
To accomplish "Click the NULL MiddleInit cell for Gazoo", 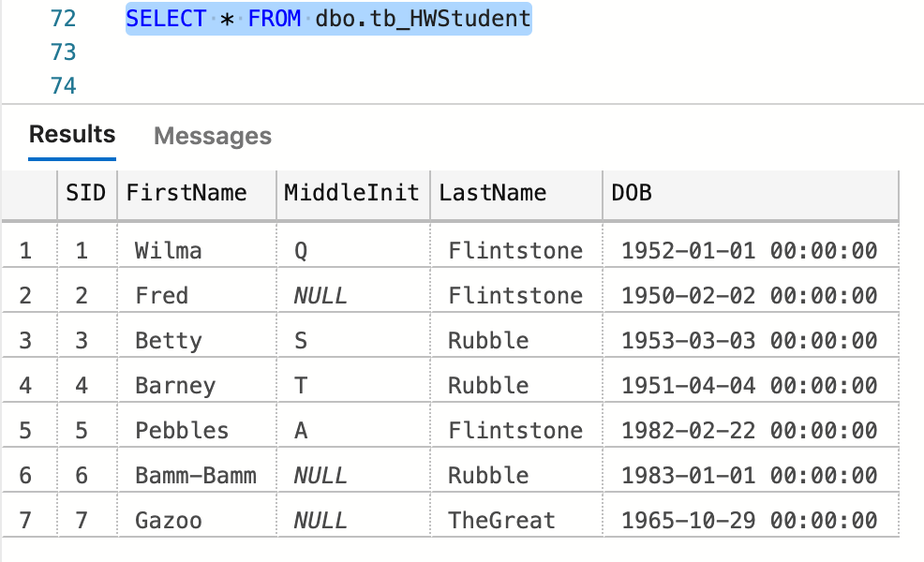I will tap(319, 519).
